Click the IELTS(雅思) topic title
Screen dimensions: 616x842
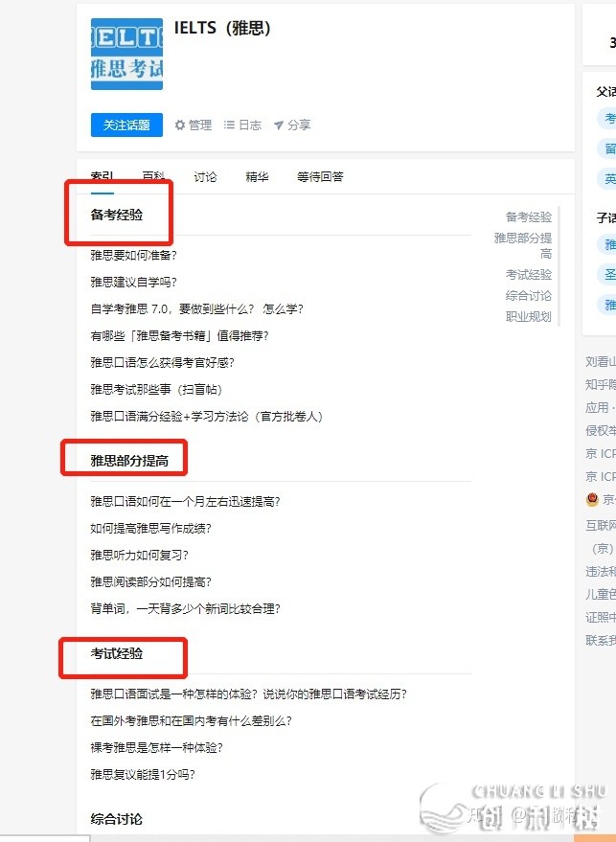point(222,28)
